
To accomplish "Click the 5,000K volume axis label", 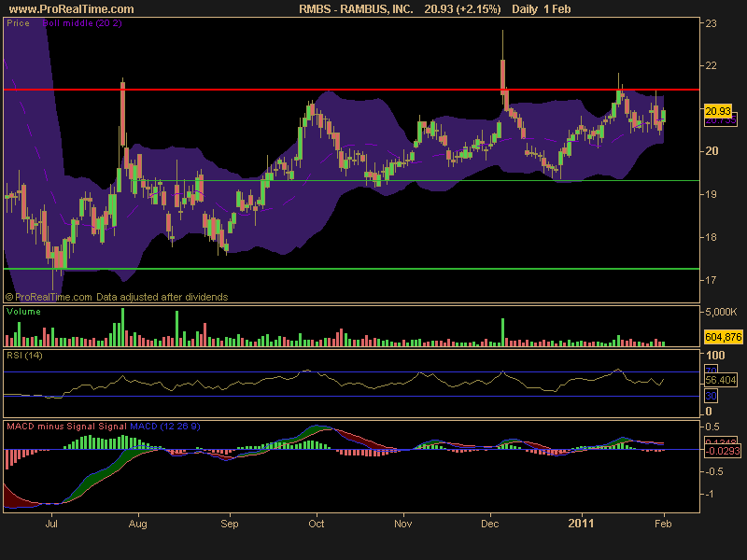I will coord(720,312).
